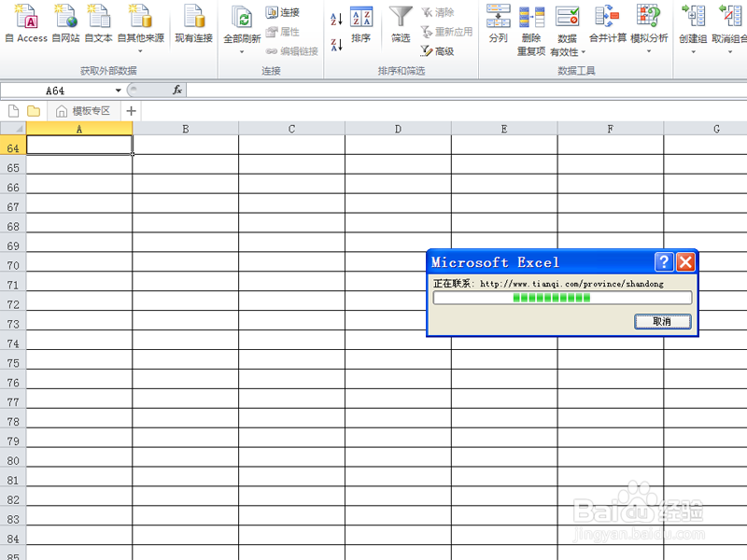The image size is (747, 560).
Task: Toggle the 筛选 filter funnel
Action: click(401, 24)
